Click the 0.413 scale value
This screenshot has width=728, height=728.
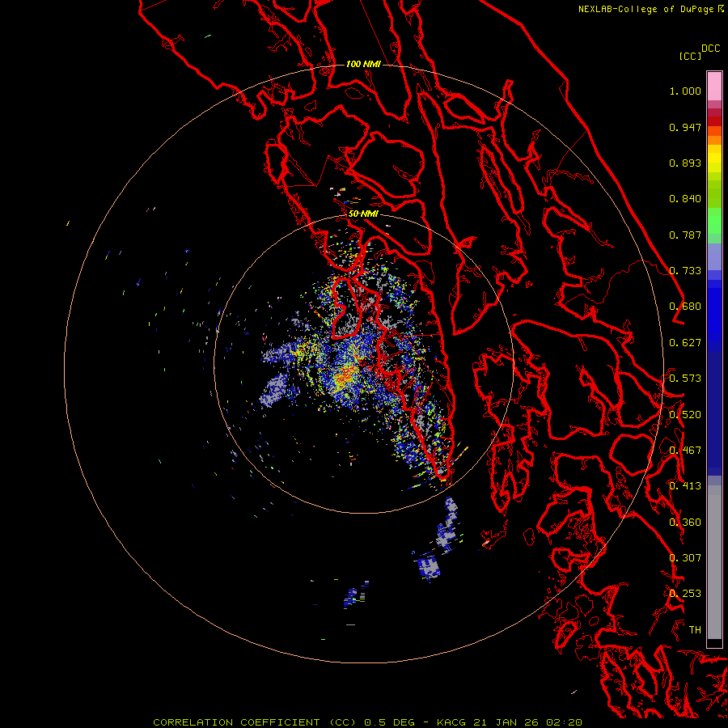[685, 486]
